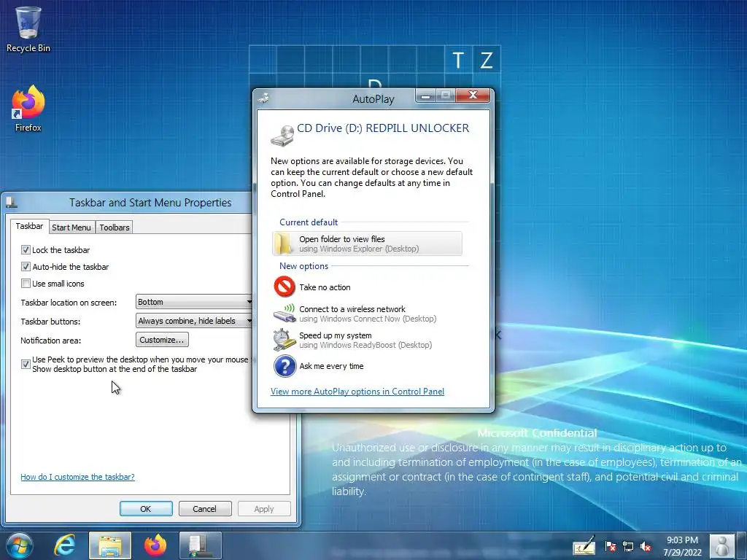Click the Action Center flag tray icon
The width and height of the screenshot is (747, 560).
pyautogui.click(x=611, y=547)
